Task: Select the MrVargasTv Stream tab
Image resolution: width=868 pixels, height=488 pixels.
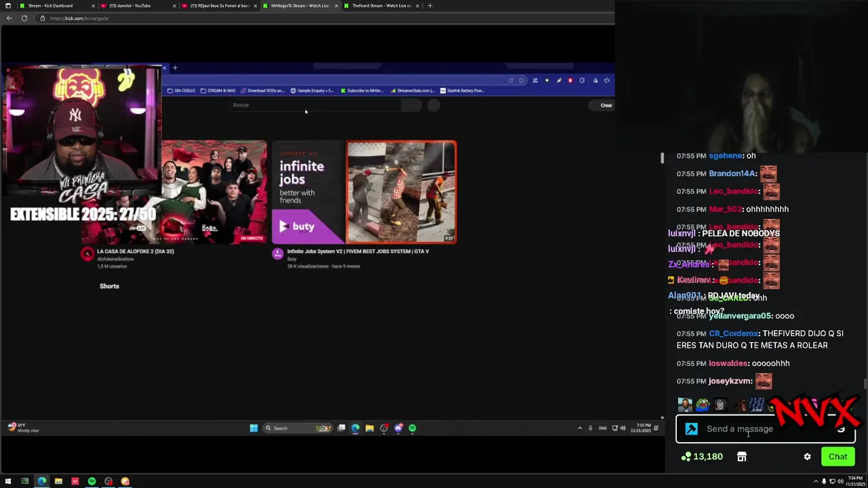Action: pyautogui.click(x=300, y=5)
